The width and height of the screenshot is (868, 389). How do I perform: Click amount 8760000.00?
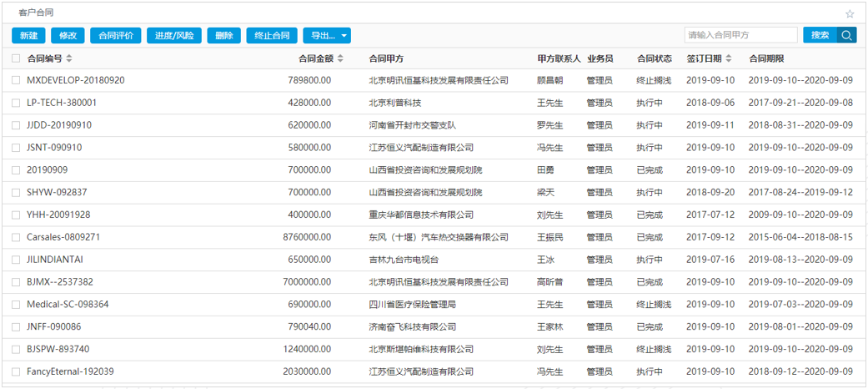(307, 237)
